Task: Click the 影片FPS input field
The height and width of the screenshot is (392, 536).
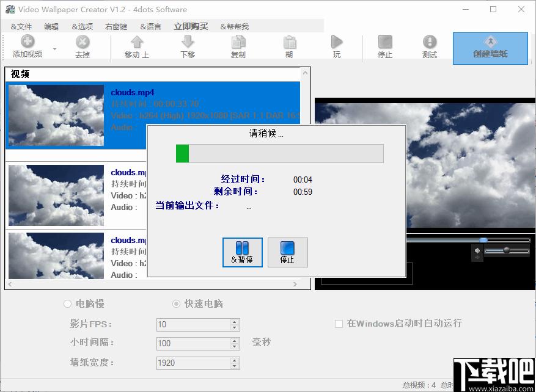Action: (x=194, y=324)
